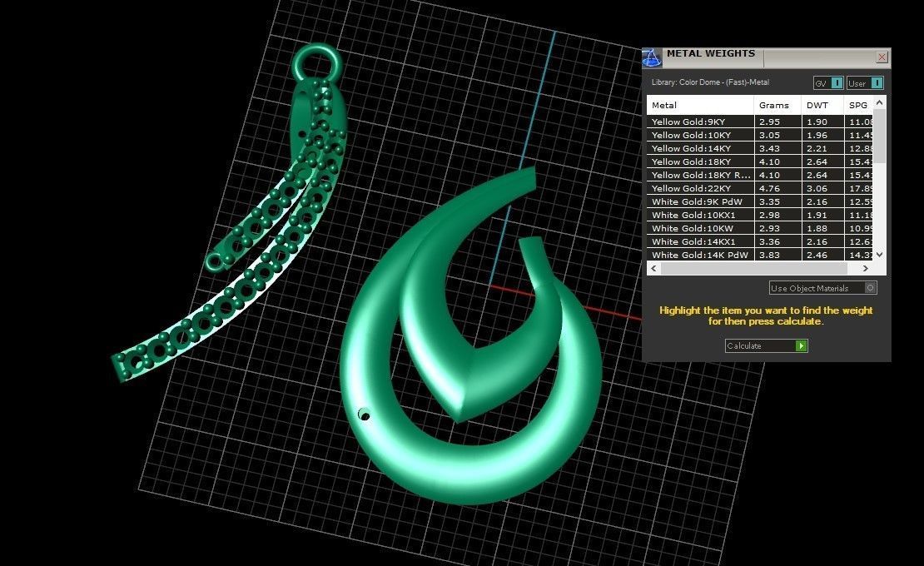
Task: Click the 2.46 DWT value
Action: (817, 255)
